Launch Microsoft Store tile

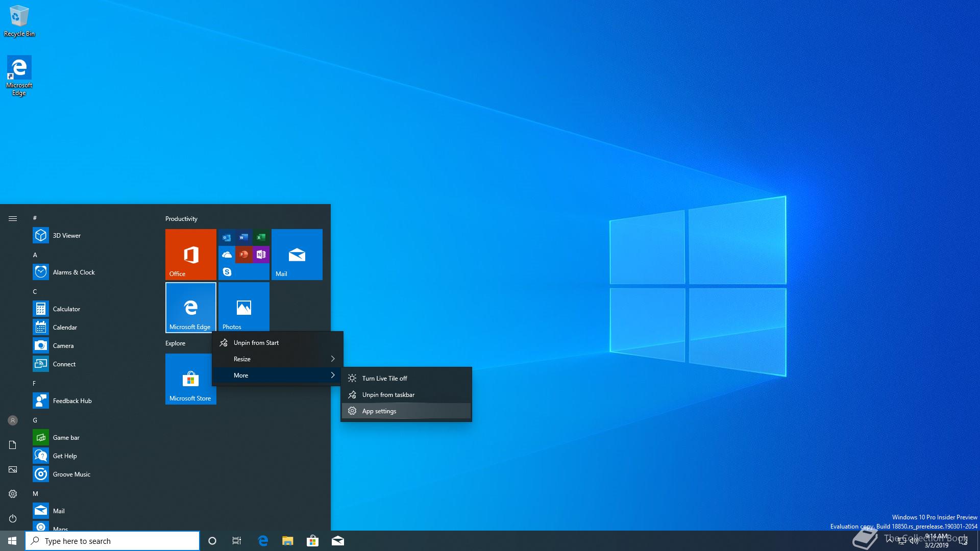[190, 379]
